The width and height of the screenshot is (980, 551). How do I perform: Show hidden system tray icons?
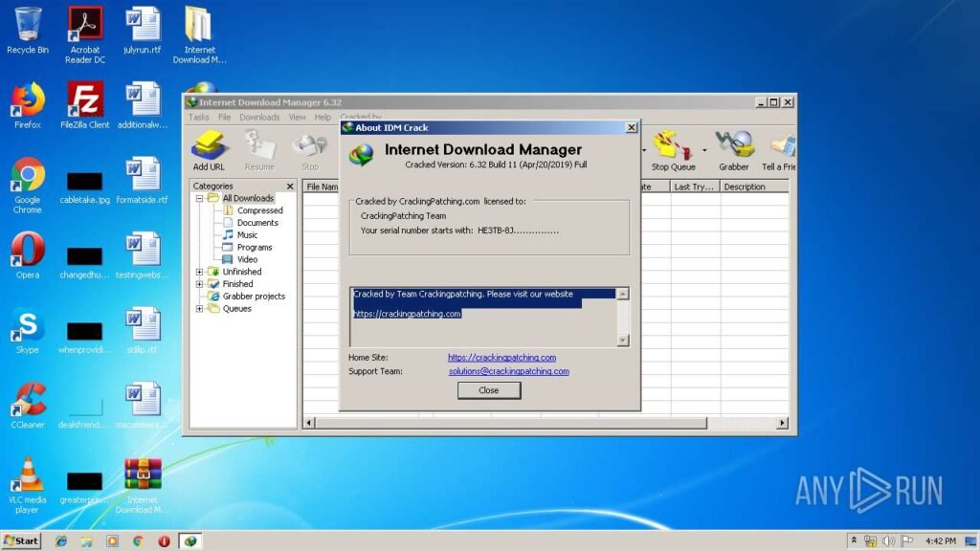(x=853, y=541)
